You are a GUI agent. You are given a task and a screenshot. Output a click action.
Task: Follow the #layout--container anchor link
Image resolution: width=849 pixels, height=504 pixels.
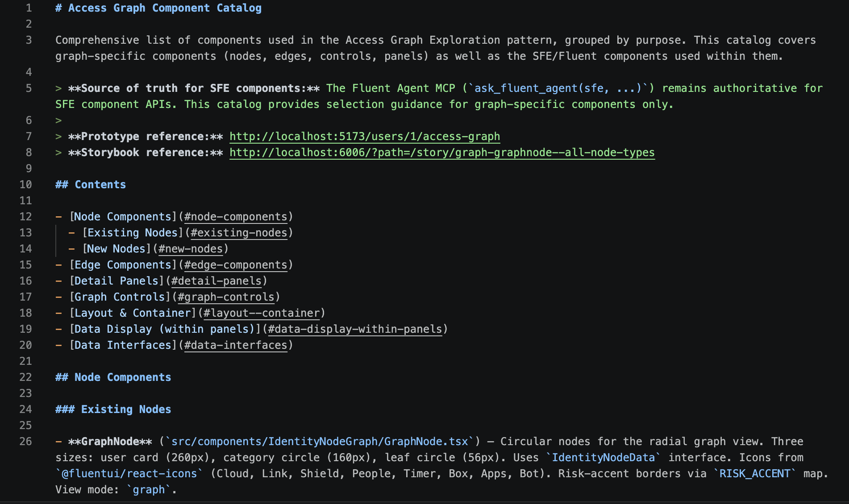pyautogui.click(x=262, y=313)
